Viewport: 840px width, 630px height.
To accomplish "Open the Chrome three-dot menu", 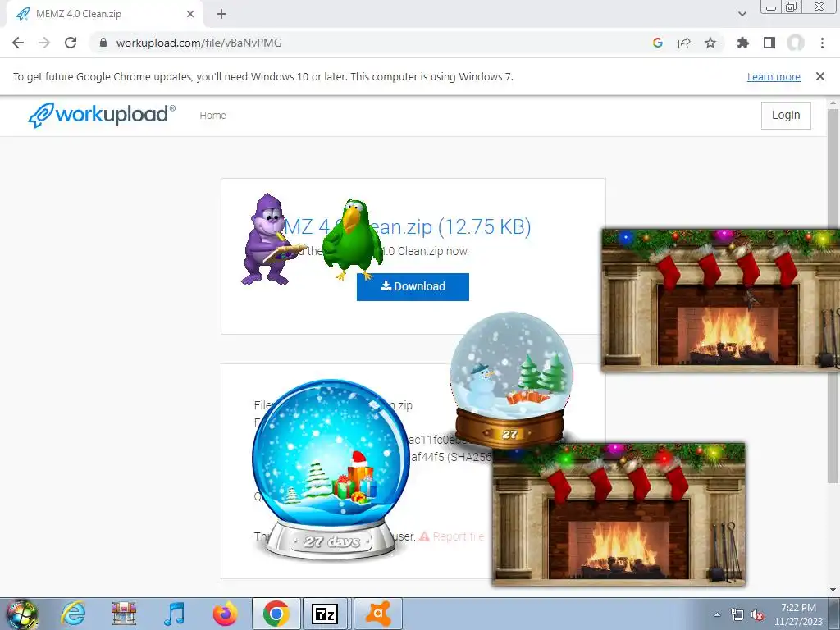I will click(x=822, y=43).
